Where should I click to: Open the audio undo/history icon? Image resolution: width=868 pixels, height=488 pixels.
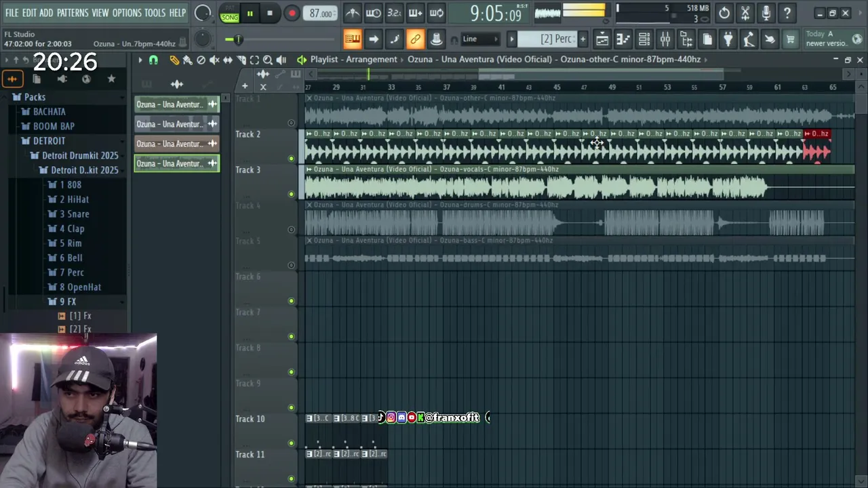pos(724,13)
